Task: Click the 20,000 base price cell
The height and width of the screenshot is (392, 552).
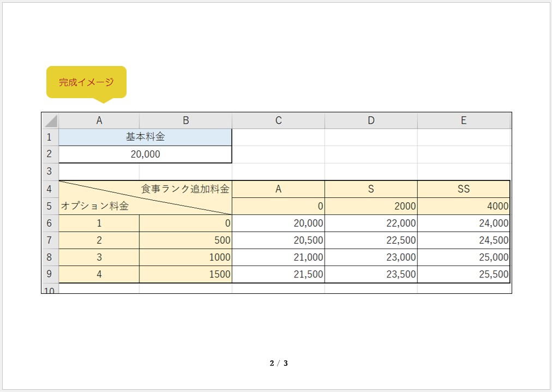Action: pos(145,154)
